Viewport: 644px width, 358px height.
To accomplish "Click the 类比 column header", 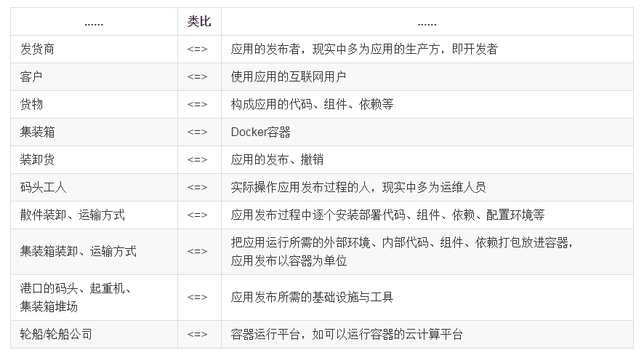I will [x=198, y=22].
